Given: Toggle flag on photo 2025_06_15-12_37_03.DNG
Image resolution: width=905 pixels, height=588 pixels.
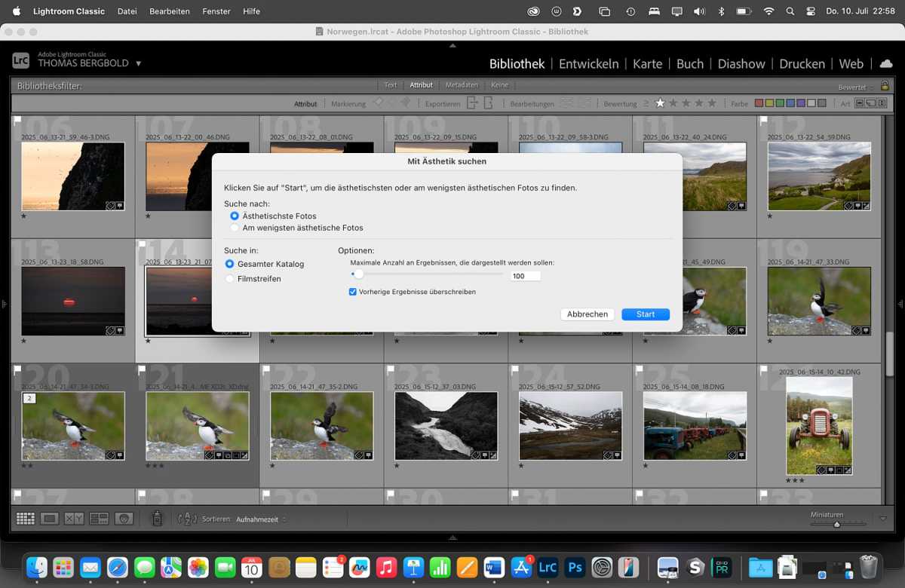Looking at the screenshot, I should 391,371.
